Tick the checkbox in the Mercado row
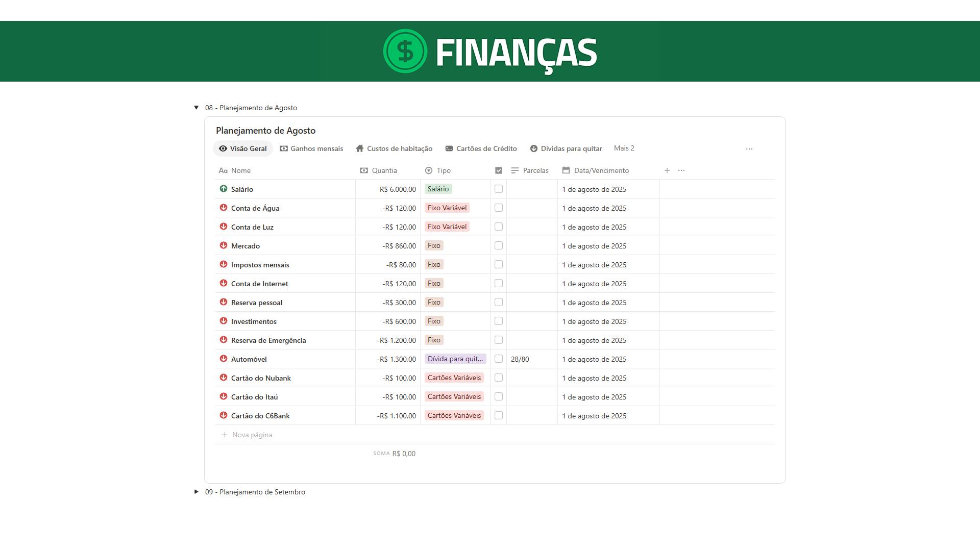 pos(499,245)
